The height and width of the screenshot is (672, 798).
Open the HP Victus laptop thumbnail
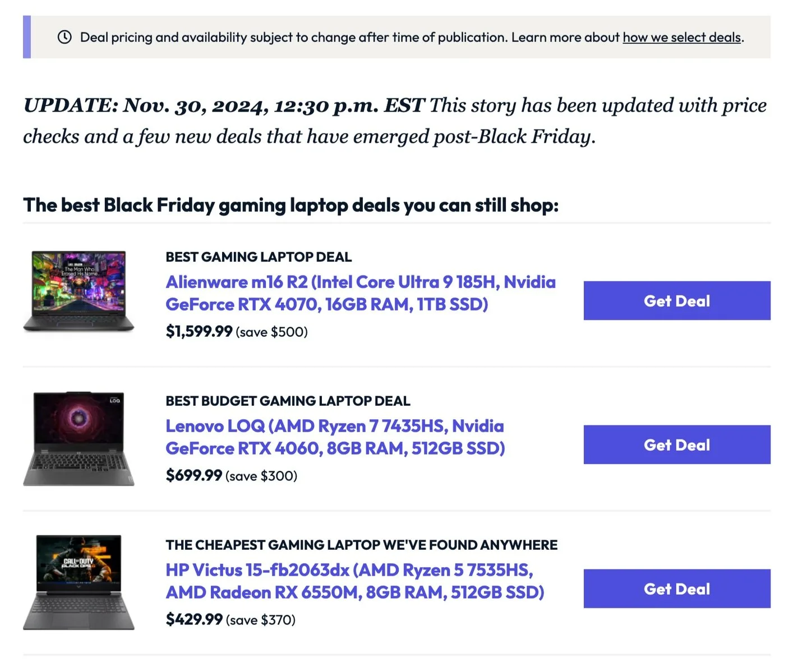tap(79, 582)
